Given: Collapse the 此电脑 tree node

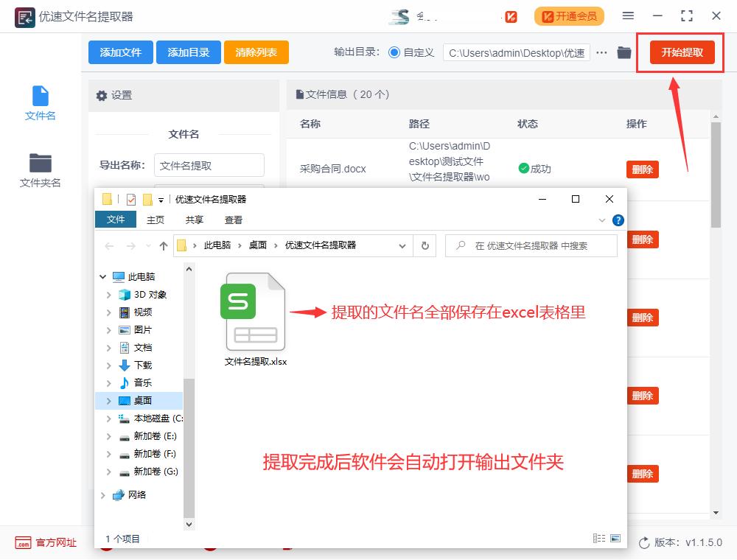Looking at the screenshot, I should tap(103, 277).
